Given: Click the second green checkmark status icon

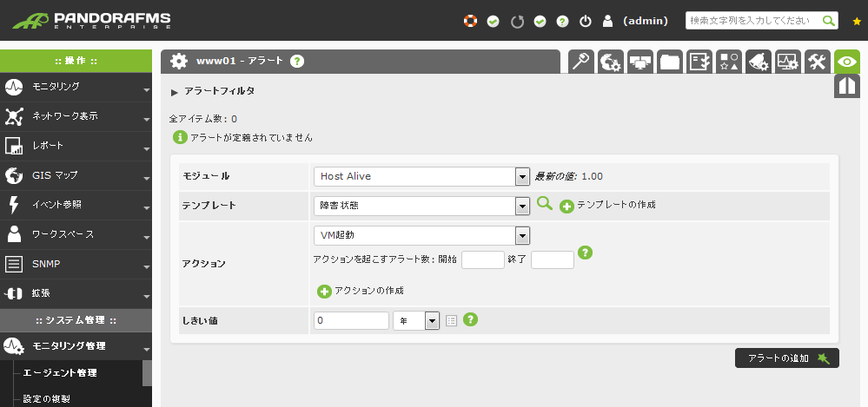Looking at the screenshot, I should pos(540,22).
